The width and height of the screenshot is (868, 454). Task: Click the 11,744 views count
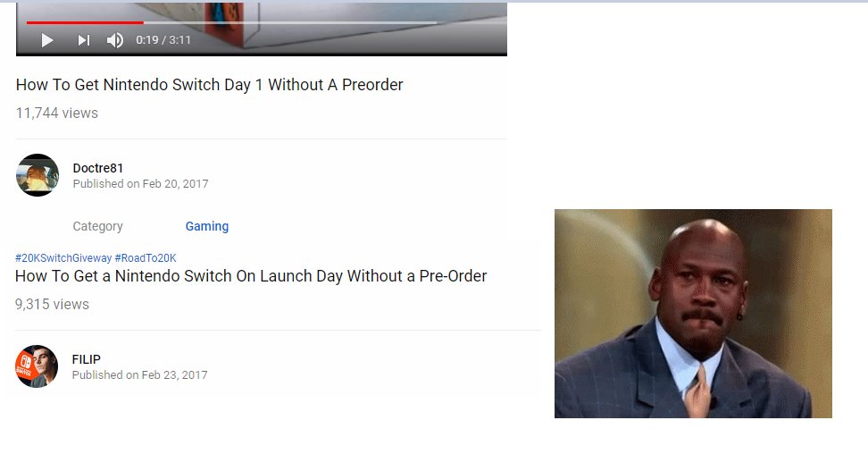[57, 113]
